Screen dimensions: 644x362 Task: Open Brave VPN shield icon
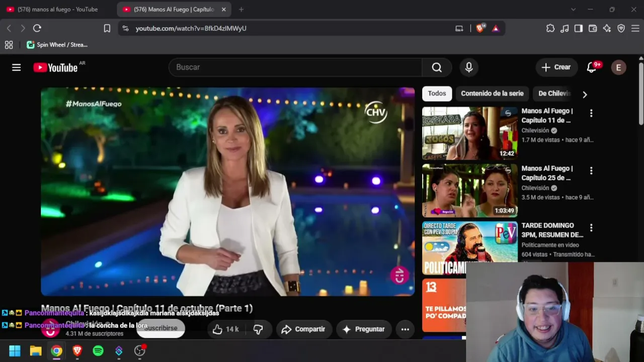click(621, 29)
